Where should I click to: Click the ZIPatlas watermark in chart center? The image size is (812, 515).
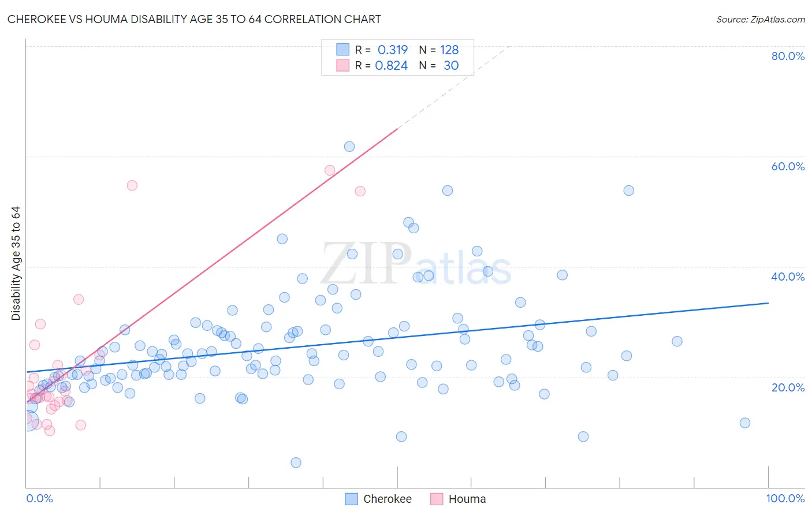pos(416,264)
